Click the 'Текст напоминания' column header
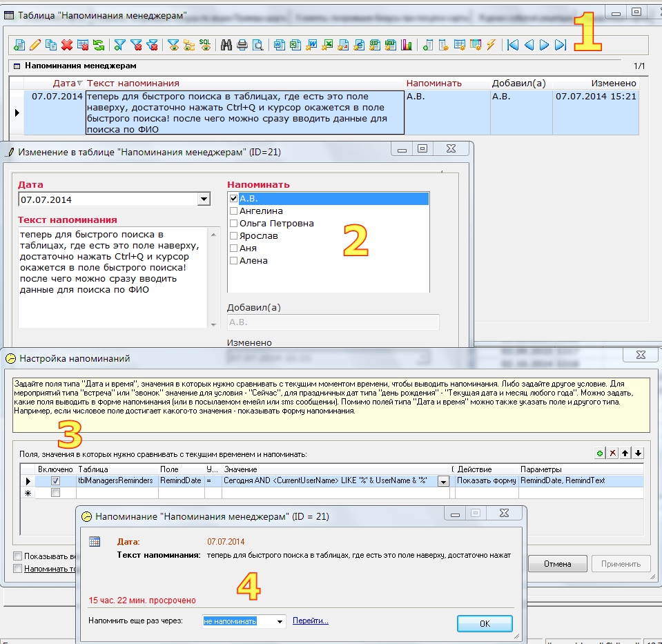Viewport: 662px width, 644px height. pyautogui.click(x=133, y=84)
